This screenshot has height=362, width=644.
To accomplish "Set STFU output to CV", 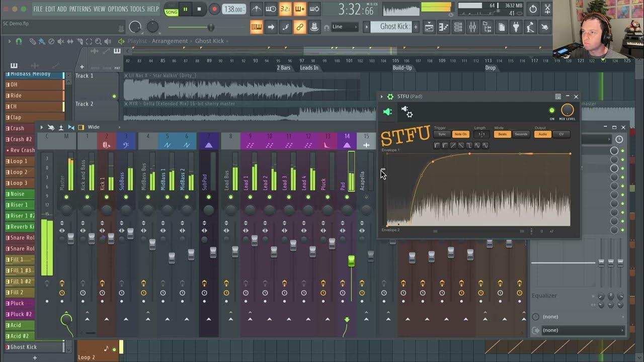I will click(x=561, y=134).
